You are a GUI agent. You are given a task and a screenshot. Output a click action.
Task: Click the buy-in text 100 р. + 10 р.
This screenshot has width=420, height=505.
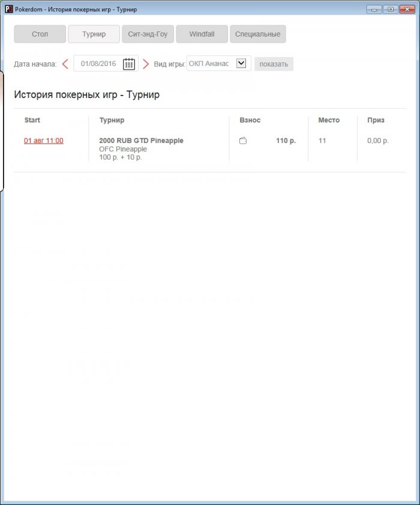click(121, 157)
